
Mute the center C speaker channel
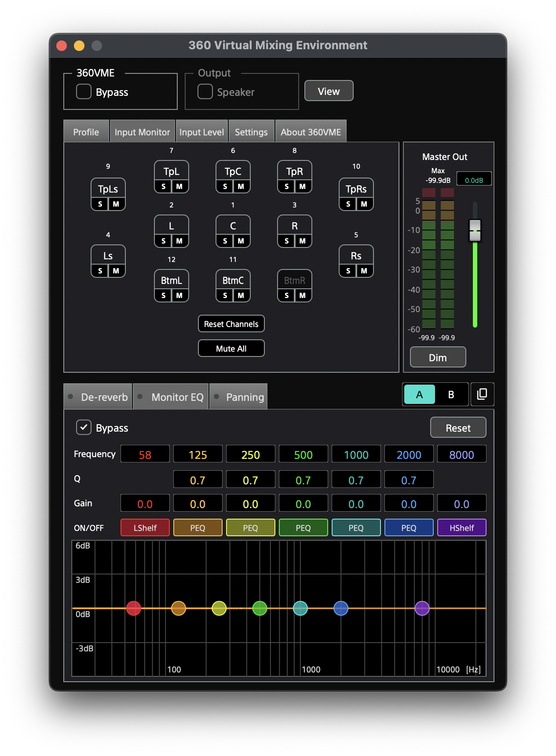tap(241, 241)
